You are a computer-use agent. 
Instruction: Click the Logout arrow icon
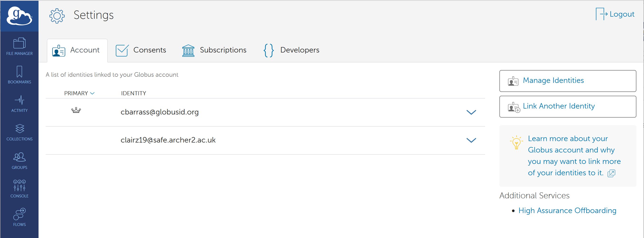tap(601, 14)
